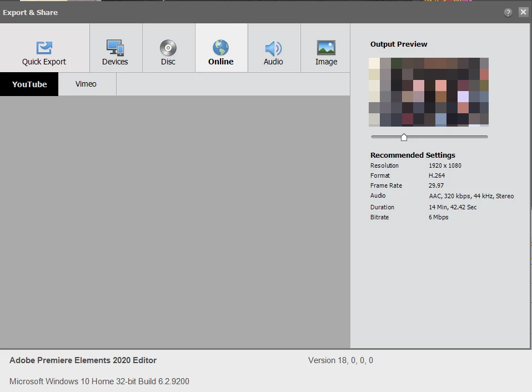Click the Output Preview thumbnail

tap(429, 92)
